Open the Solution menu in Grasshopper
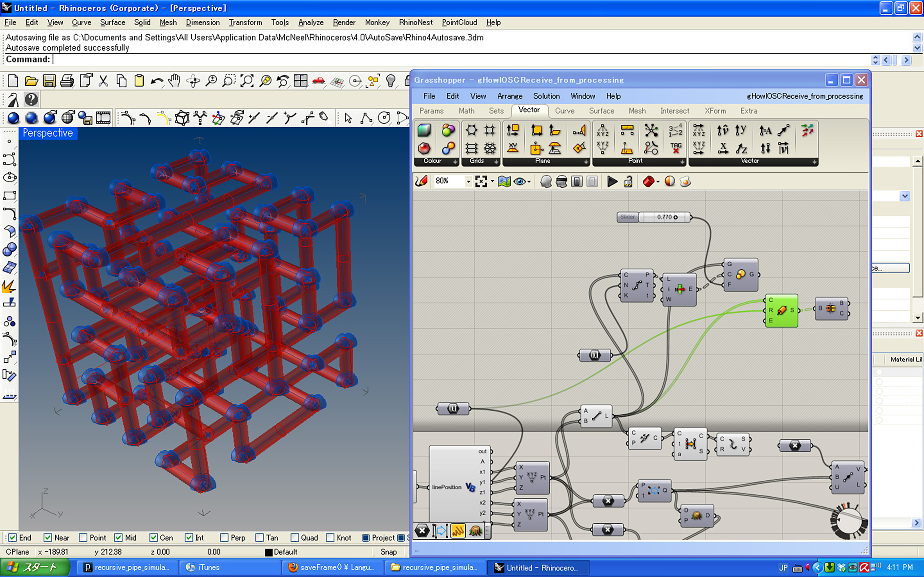Image resolution: width=924 pixels, height=577 pixels. [x=546, y=96]
